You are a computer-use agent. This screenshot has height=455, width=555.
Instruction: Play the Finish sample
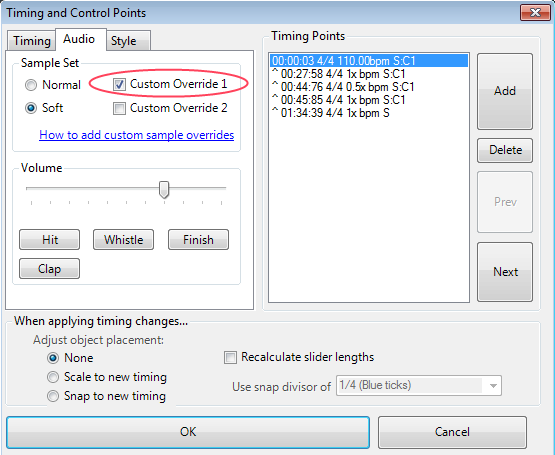198,240
